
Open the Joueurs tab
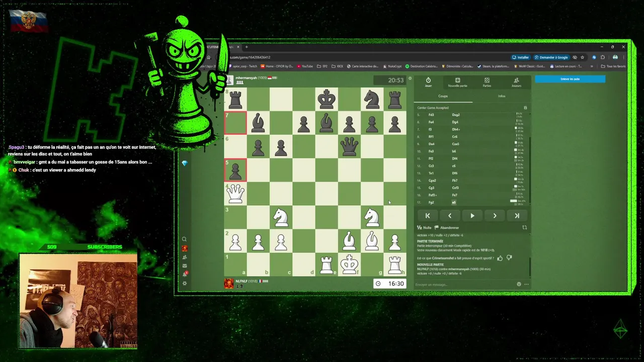tap(516, 82)
